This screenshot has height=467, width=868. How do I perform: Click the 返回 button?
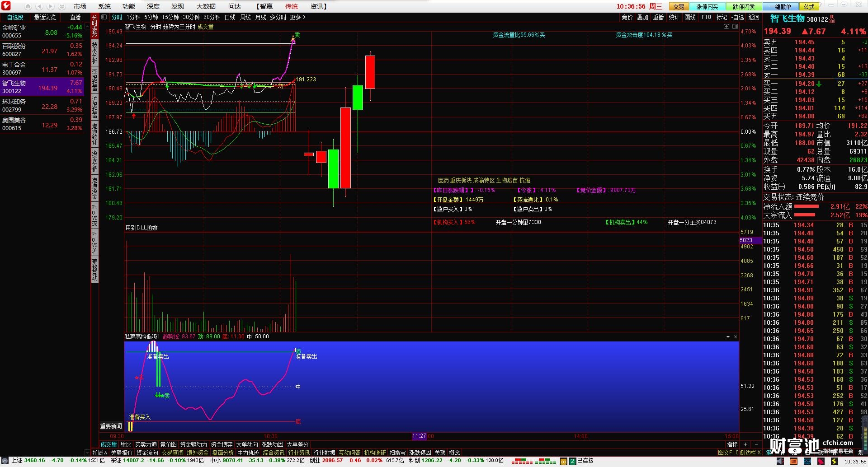[x=754, y=17]
